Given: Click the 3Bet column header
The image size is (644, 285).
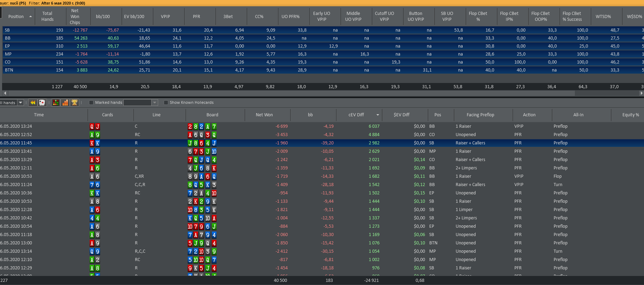Looking at the screenshot, I should point(228,16).
